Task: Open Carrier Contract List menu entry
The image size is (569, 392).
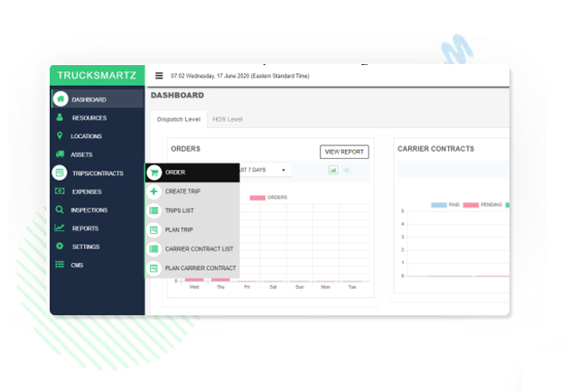Action: [199, 248]
